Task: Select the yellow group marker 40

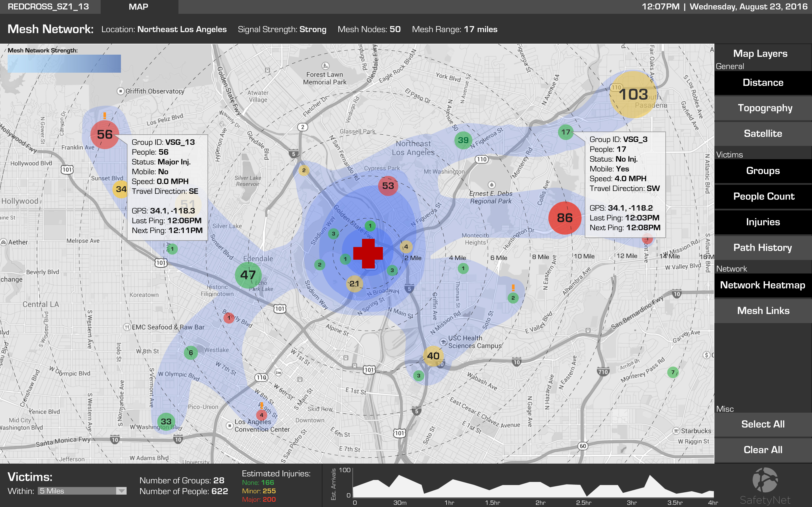Action: (433, 356)
